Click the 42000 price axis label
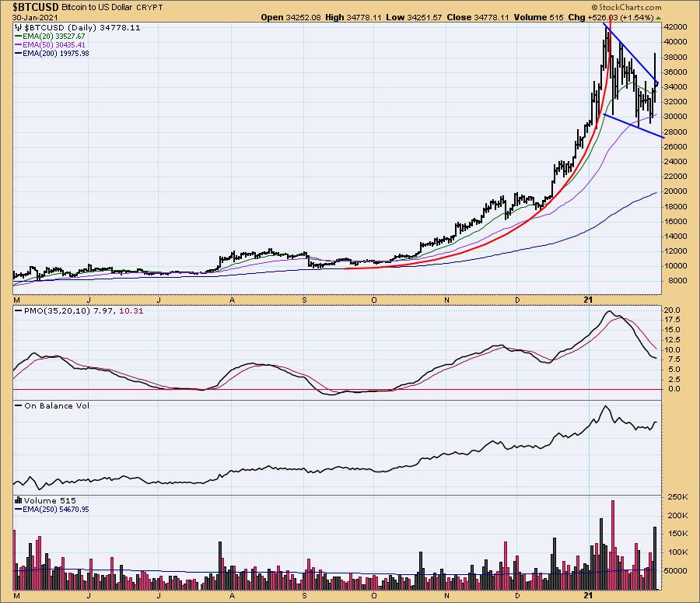Screen dimensions: 700x603 click(x=675, y=26)
